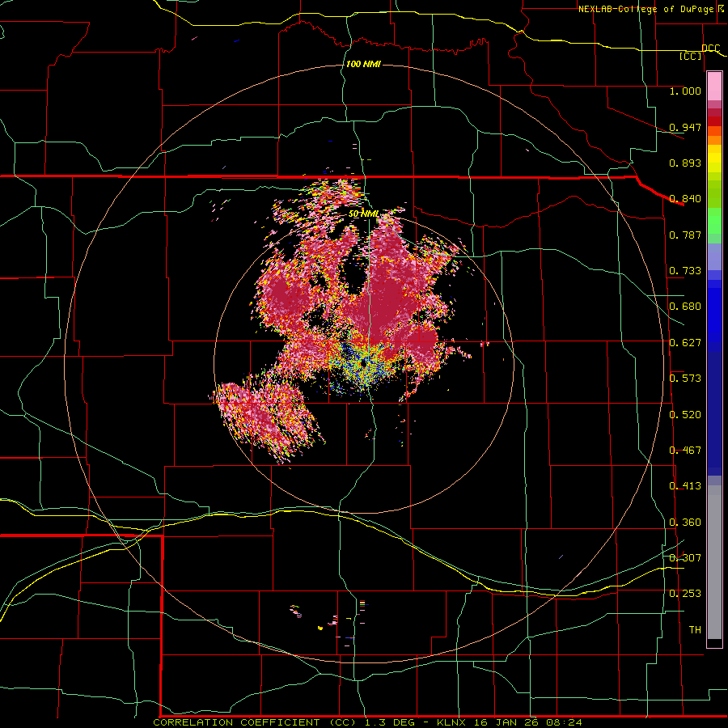Image resolution: width=728 pixels, height=728 pixels.
Task: Pick the bright green segment of the color bar
Action: coord(714,221)
